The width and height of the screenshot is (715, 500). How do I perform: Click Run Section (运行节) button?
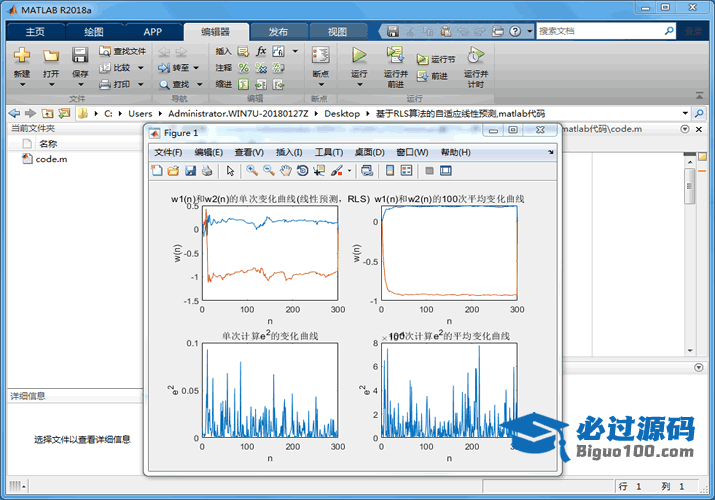click(x=435, y=59)
